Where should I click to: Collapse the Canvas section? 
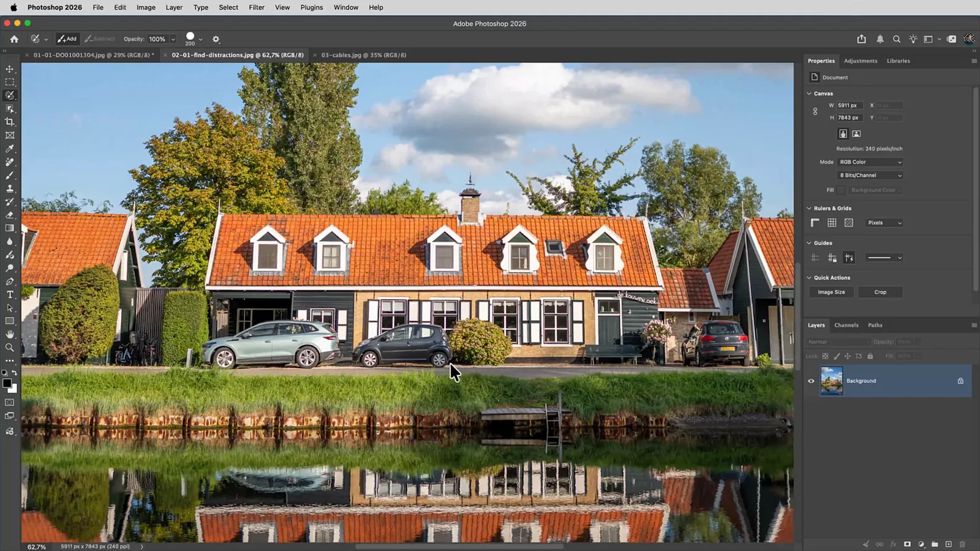tap(809, 94)
